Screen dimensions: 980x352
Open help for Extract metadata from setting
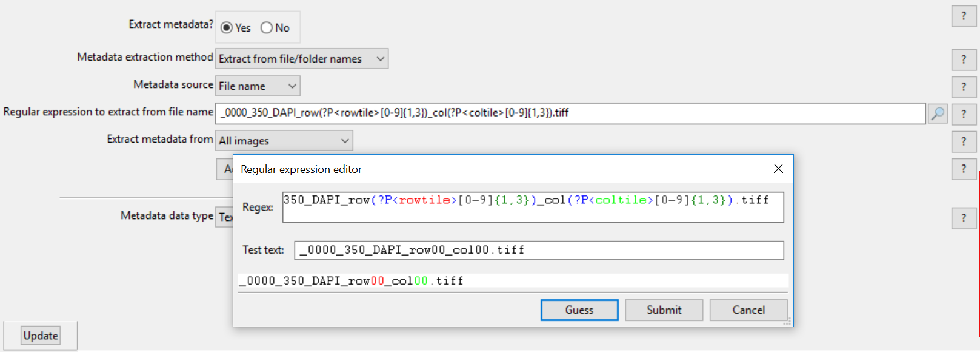(963, 141)
